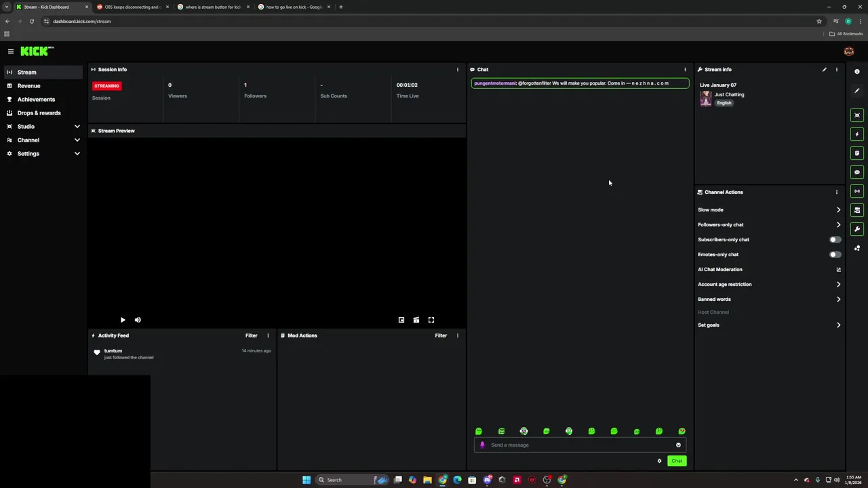Open Channel Actions three-dot menu
This screenshot has height=488, width=868.
coord(836,192)
